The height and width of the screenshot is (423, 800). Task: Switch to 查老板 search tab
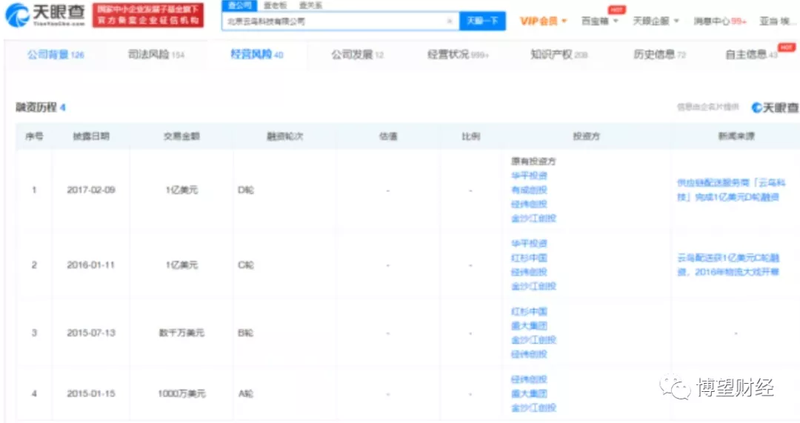click(x=268, y=6)
